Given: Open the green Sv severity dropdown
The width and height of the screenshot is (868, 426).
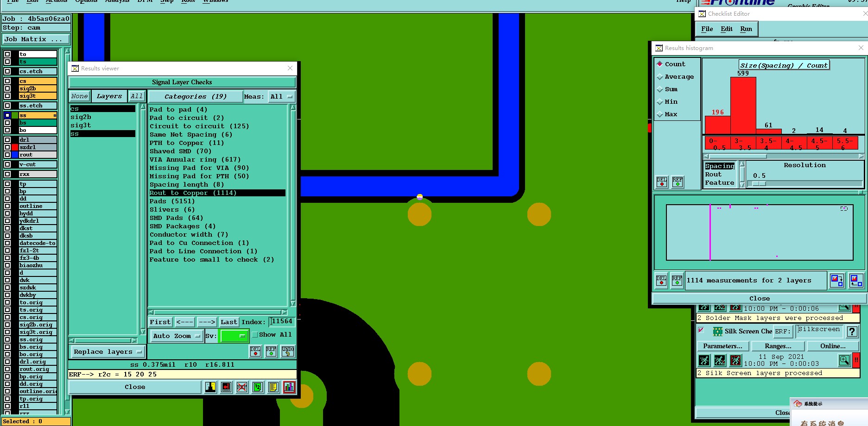Looking at the screenshot, I should click(234, 336).
